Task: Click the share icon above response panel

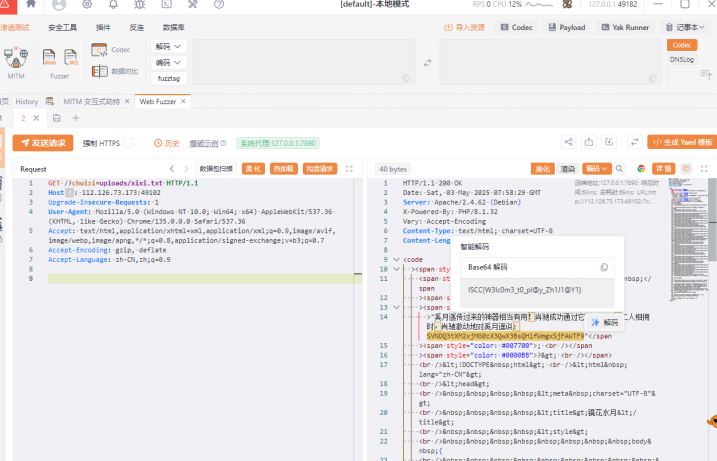Action: (x=569, y=143)
